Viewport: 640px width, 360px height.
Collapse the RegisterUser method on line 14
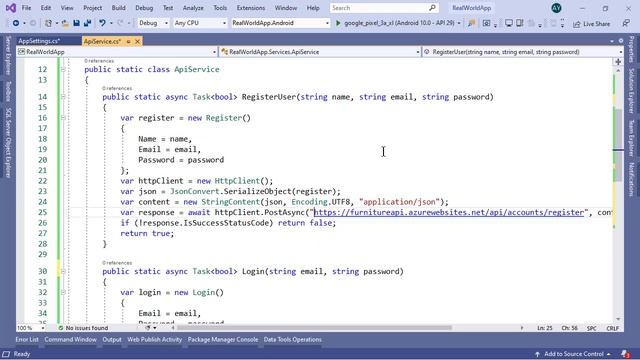(63, 97)
